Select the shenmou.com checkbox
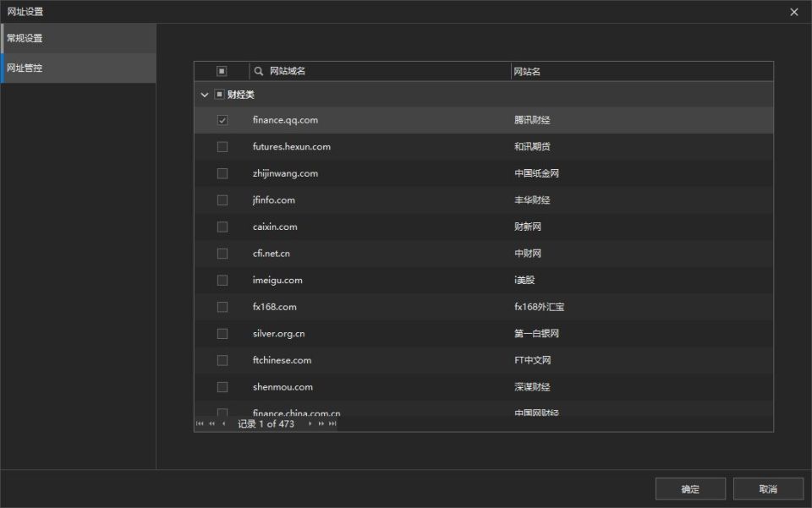812x508 pixels. tap(222, 387)
